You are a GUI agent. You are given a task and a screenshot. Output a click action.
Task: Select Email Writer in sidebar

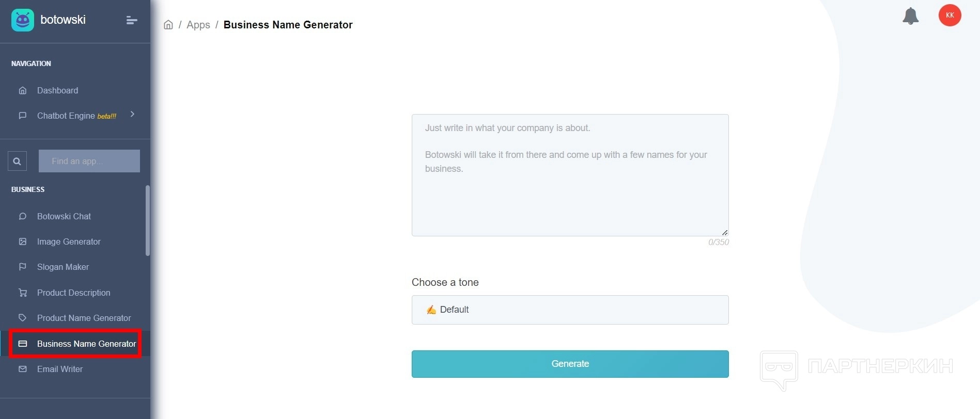point(59,369)
